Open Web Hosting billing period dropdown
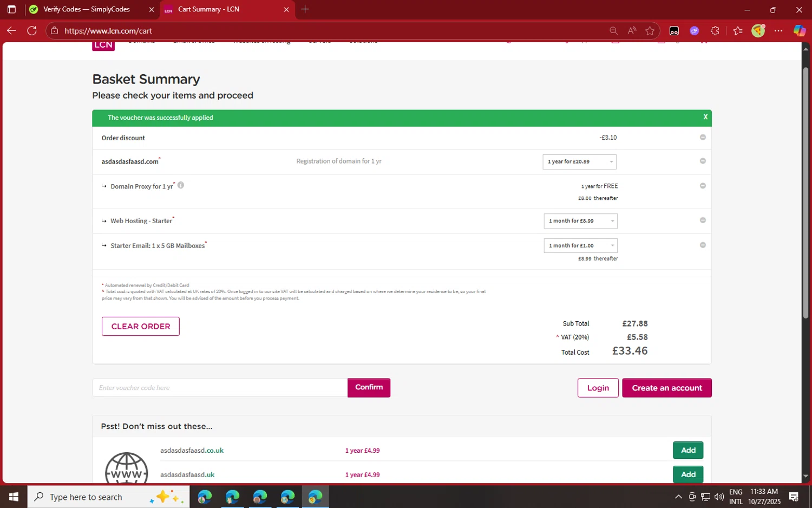Image resolution: width=812 pixels, height=508 pixels. (x=580, y=221)
